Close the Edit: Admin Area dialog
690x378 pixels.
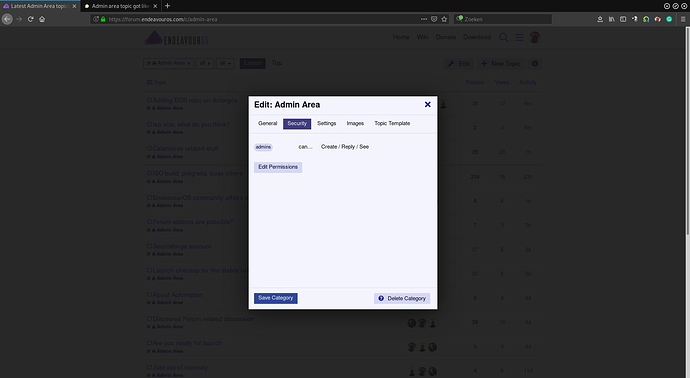coord(427,104)
